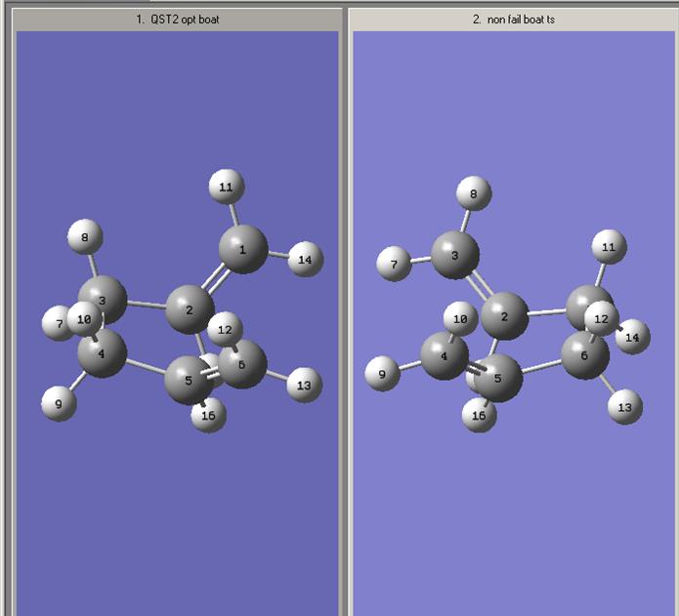The height and width of the screenshot is (616, 679).
Task: Click hydrogen atom 11 in right panel
Action: pyautogui.click(x=610, y=247)
